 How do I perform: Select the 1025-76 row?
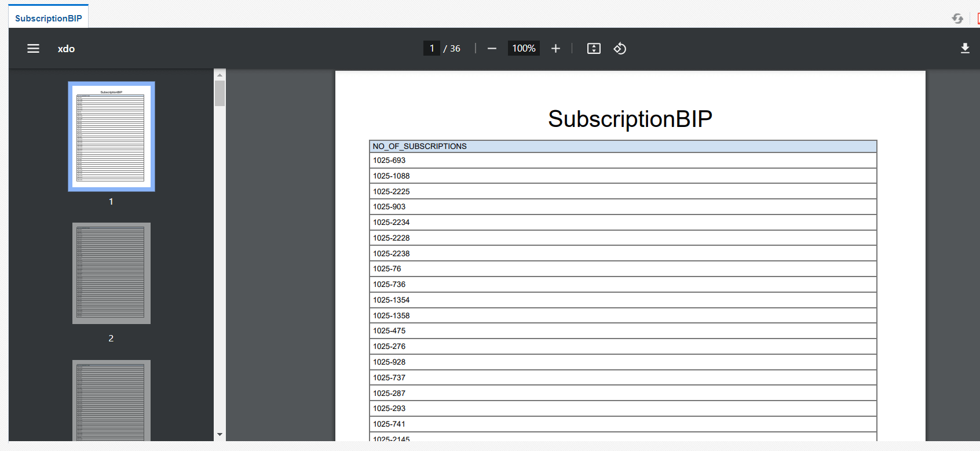click(x=623, y=269)
